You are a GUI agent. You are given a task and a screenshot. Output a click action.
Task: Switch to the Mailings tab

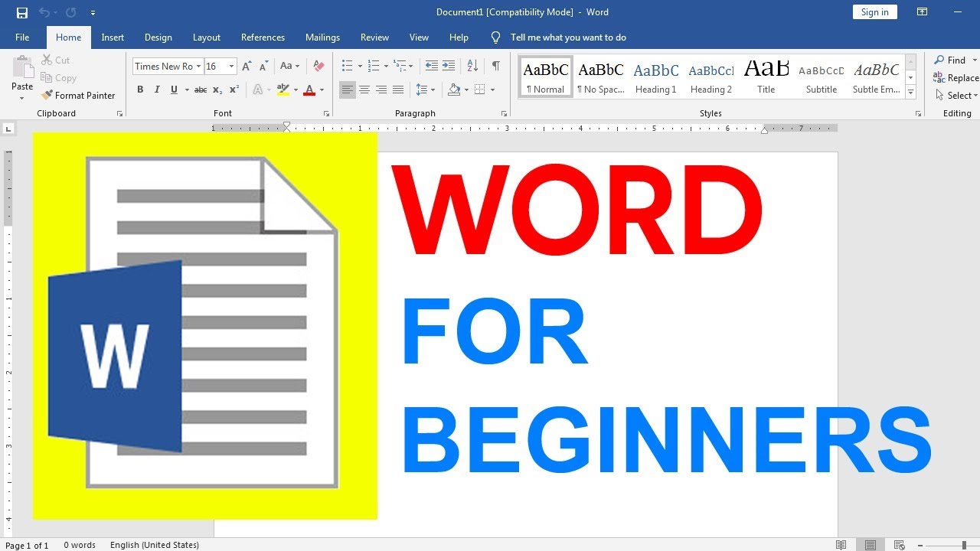tap(322, 37)
